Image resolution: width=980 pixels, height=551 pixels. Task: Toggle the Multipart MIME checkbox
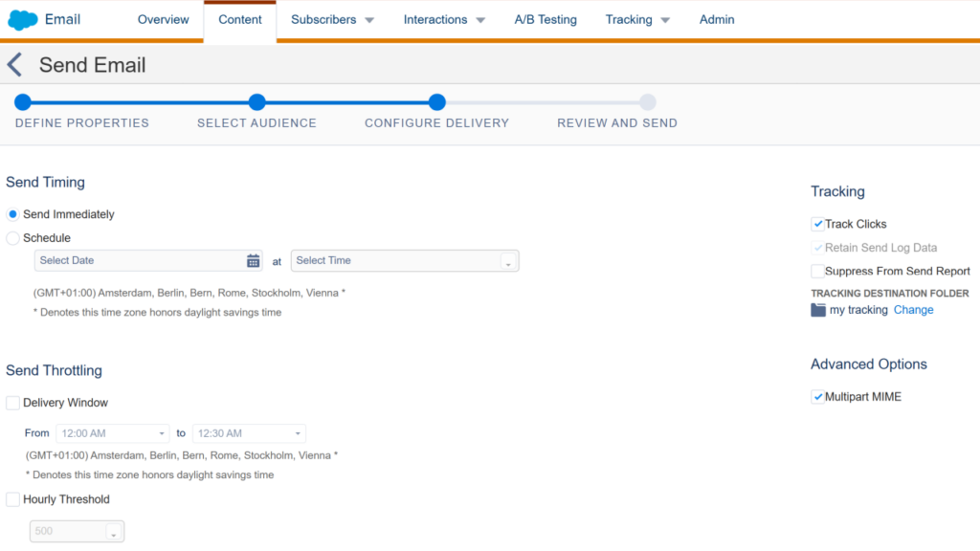[817, 397]
